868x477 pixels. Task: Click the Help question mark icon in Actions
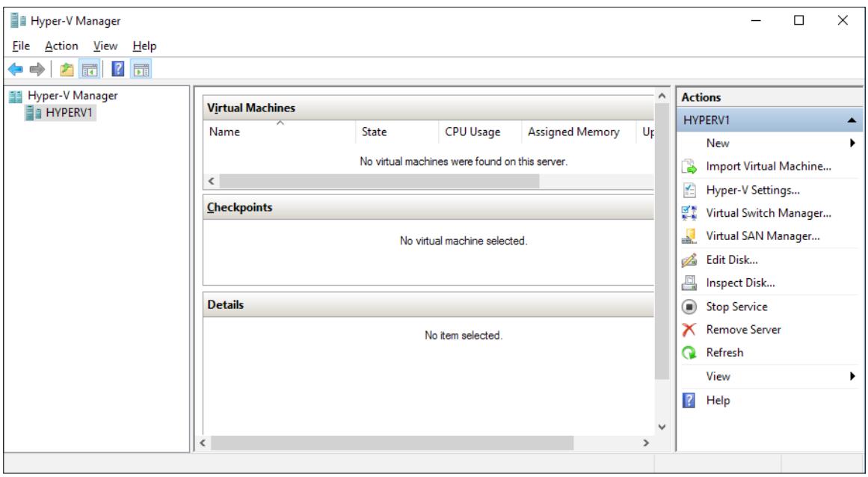[x=689, y=400]
